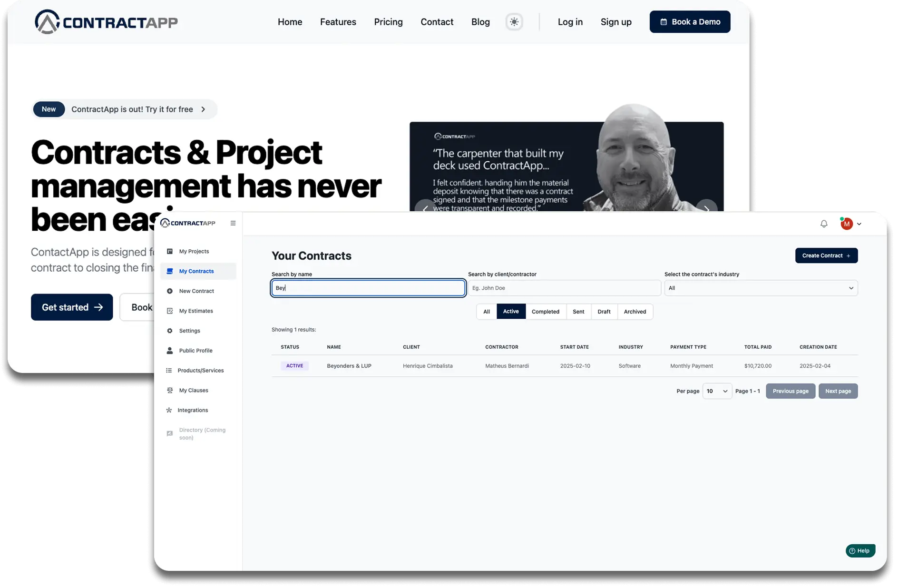Click Log in on the landing page
The width and height of the screenshot is (898, 588).
[x=570, y=22]
